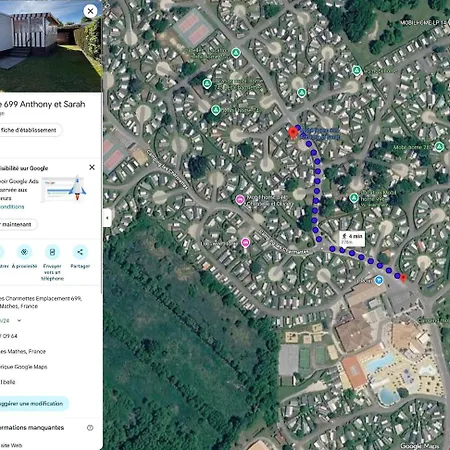Click the pink lodging marker "Mobil home 344"
The image size is (450, 450).
(240, 200)
